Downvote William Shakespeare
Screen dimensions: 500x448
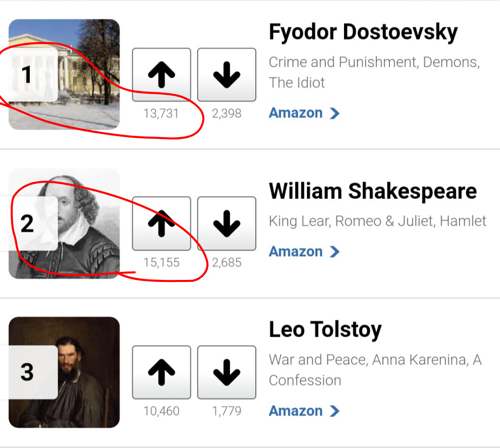click(226, 224)
